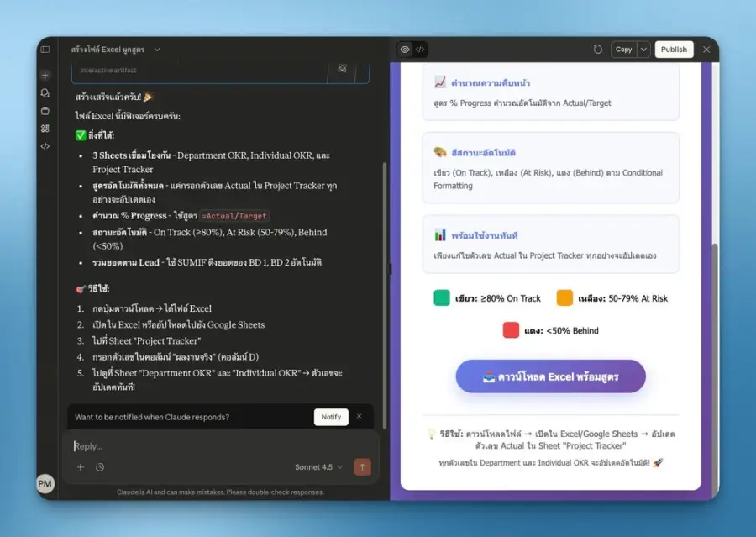This screenshot has height=537, width=756.
Task: Expand the chat title dropdown chevron
Action: (157, 50)
